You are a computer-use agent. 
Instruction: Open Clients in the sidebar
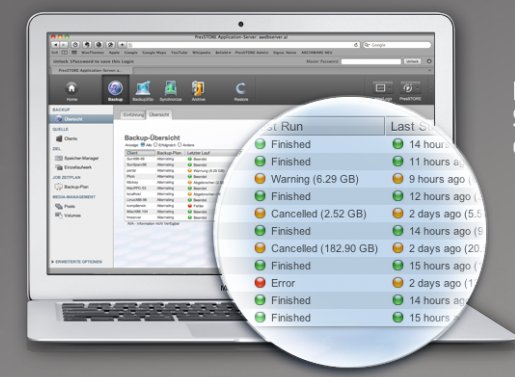click(67, 138)
